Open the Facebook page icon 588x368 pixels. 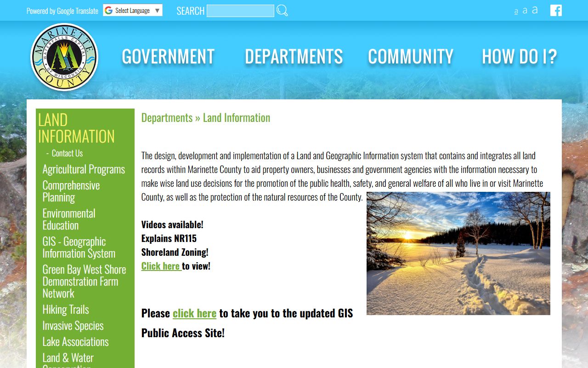pos(556,10)
